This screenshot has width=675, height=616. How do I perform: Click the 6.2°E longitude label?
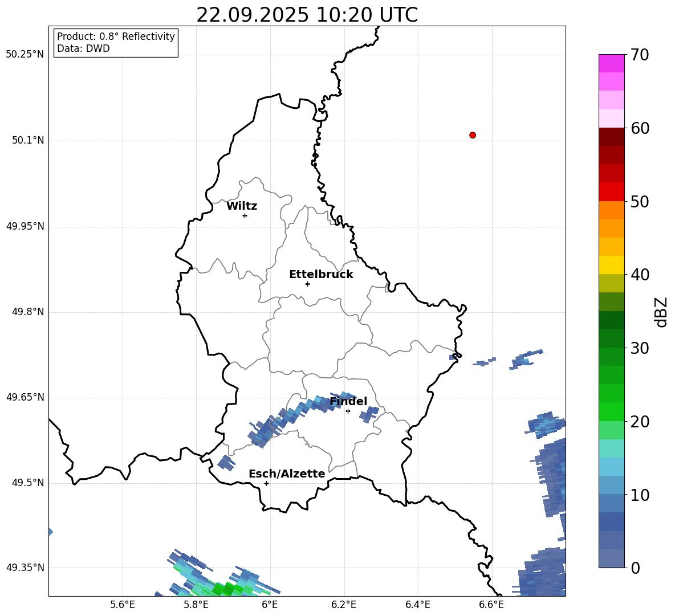(344, 605)
